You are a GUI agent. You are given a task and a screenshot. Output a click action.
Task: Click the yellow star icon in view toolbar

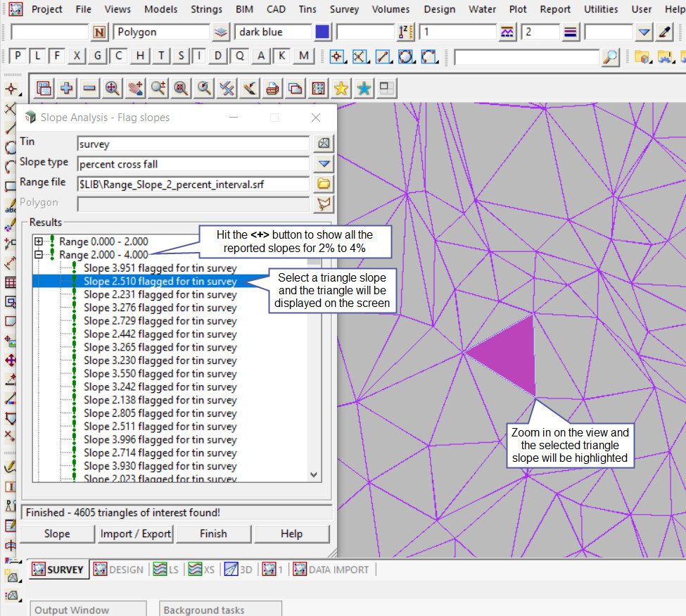341,88
